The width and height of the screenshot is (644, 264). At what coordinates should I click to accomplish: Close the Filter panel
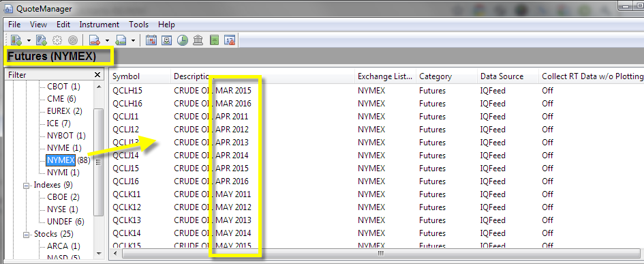pos(97,75)
